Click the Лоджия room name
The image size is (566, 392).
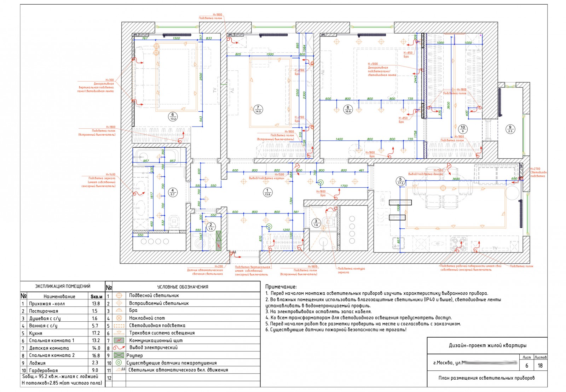(x=37, y=363)
